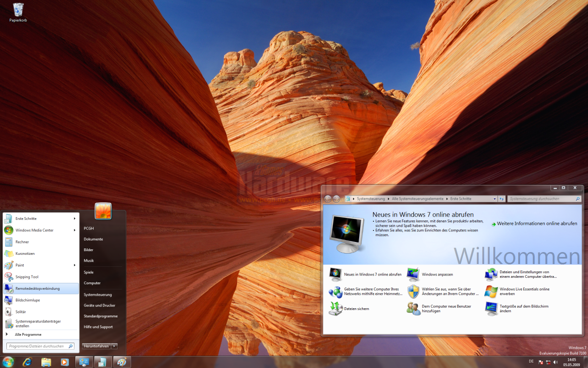588x368 pixels.
Task: Click the Bildschirmlupe magnifier icon
Action: (x=9, y=300)
